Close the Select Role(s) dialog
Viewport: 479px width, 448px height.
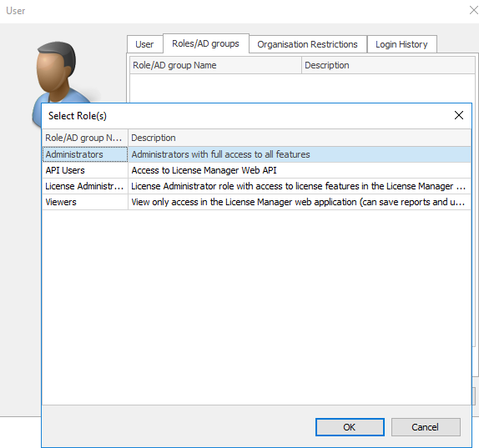(x=458, y=115)
